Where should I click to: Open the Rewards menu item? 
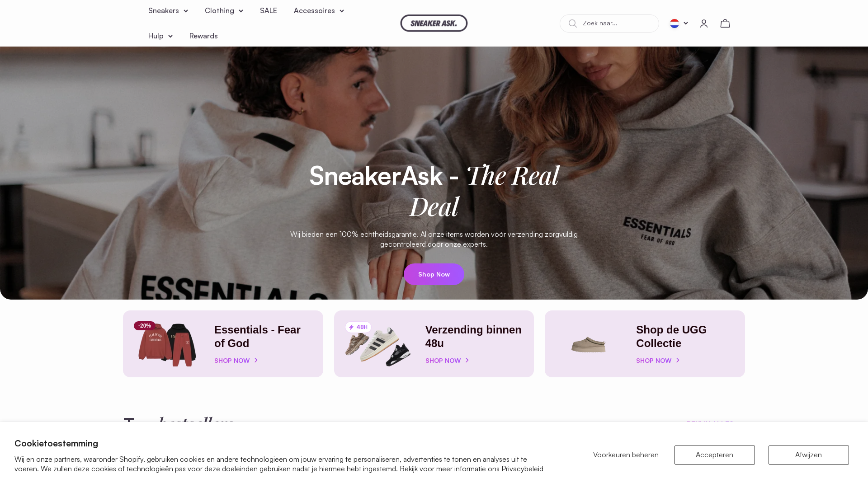click(203, 36)
